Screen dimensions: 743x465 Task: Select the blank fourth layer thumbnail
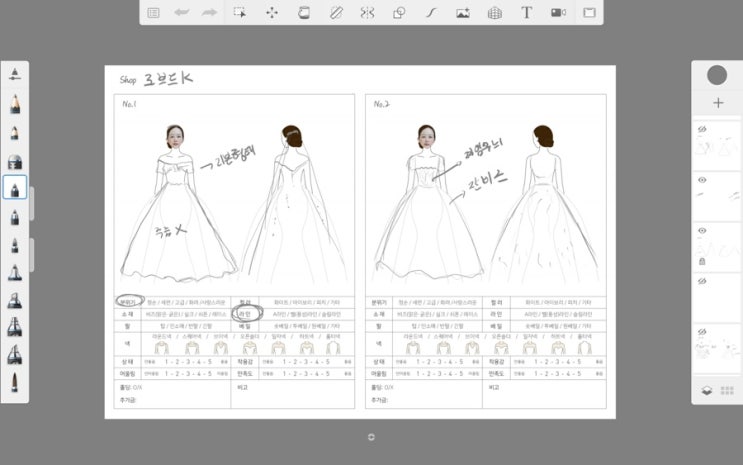[x=716, y=297]
